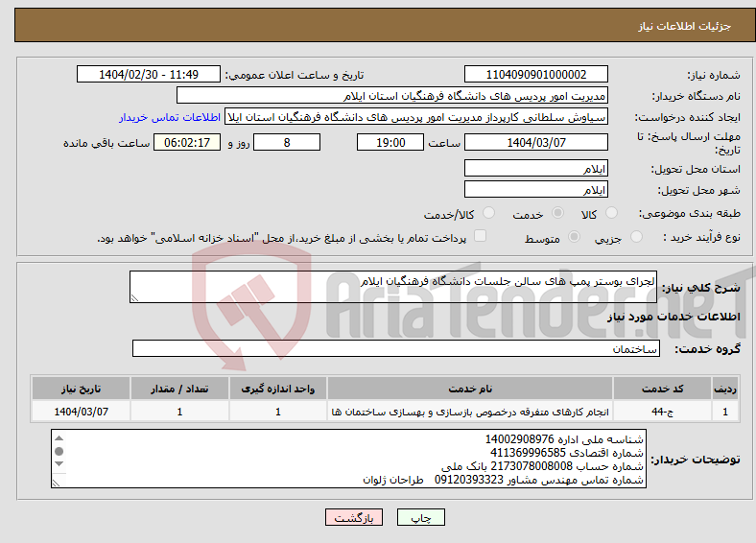Click the announcement date field 1404/02/30 - 11:49

149,74
